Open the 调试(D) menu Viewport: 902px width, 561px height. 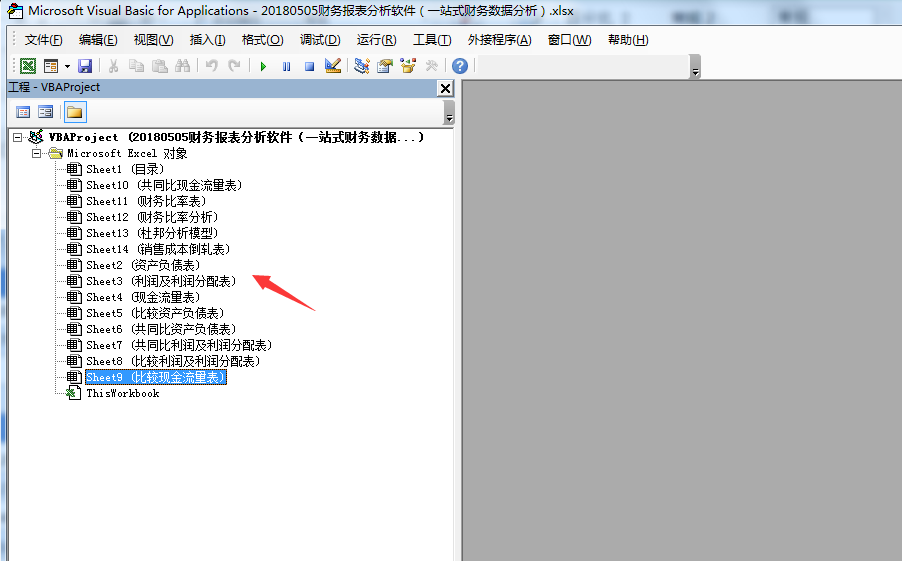[x=320, y=40]
